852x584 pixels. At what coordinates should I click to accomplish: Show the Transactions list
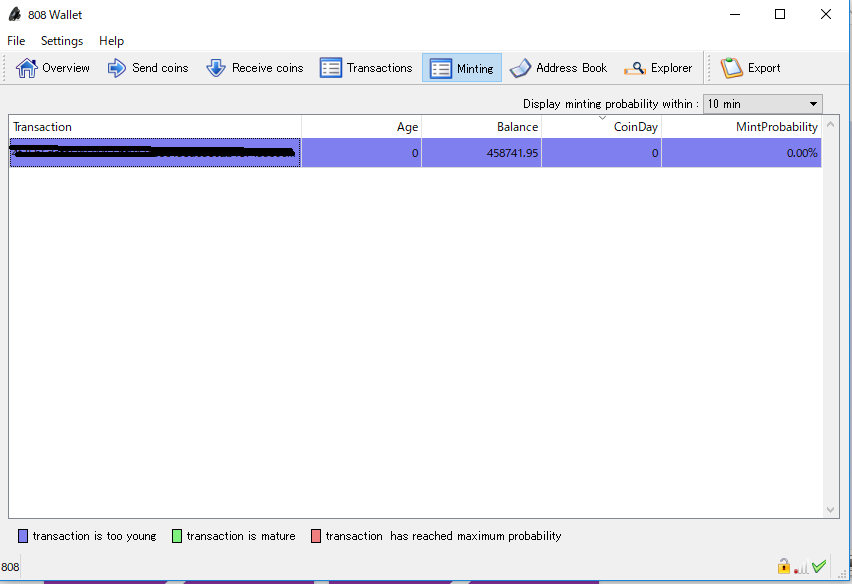pos(366,68)
